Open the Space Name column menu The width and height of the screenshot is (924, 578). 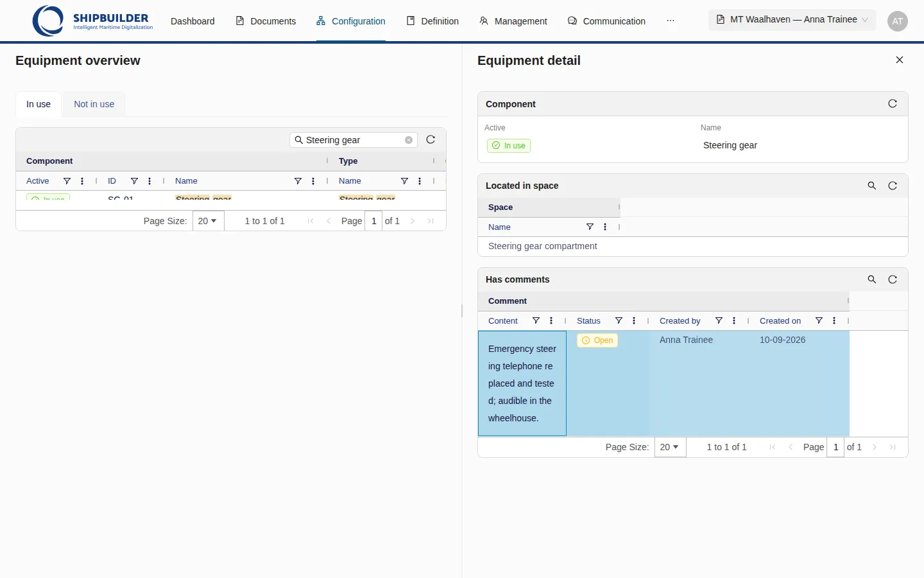[605, 227]
